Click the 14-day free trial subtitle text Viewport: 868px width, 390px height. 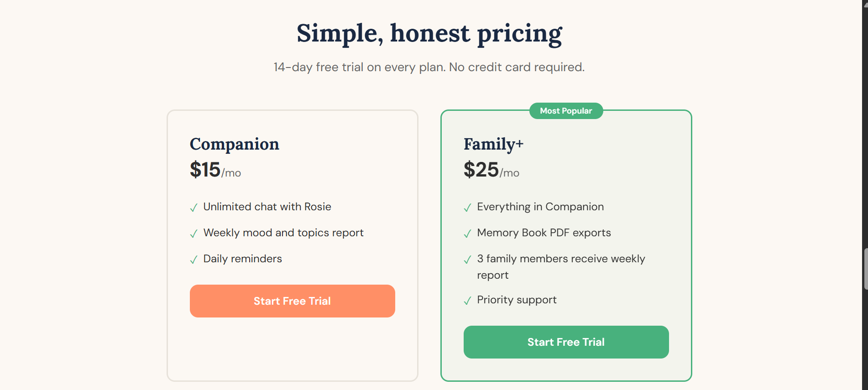429,67
